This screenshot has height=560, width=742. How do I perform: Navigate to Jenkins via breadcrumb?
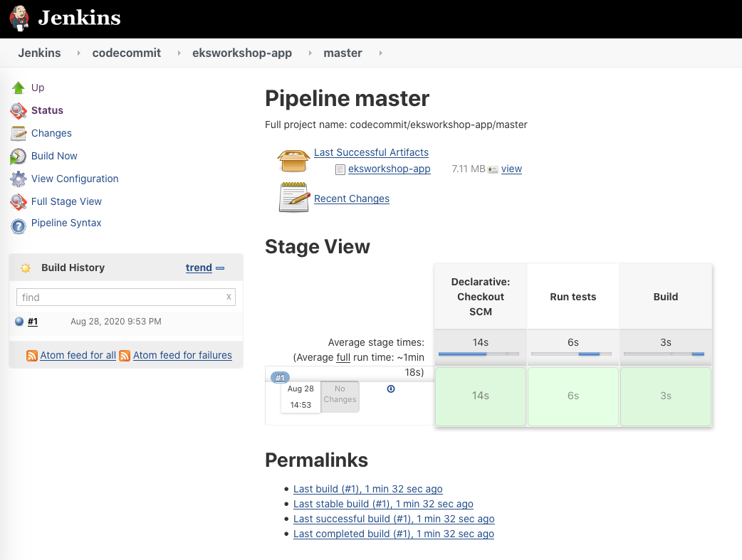point(39,53)
